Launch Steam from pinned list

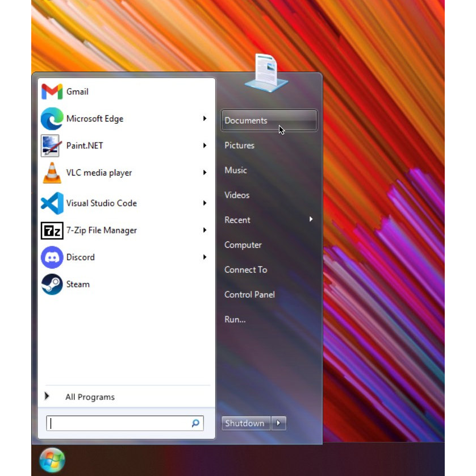126,285
